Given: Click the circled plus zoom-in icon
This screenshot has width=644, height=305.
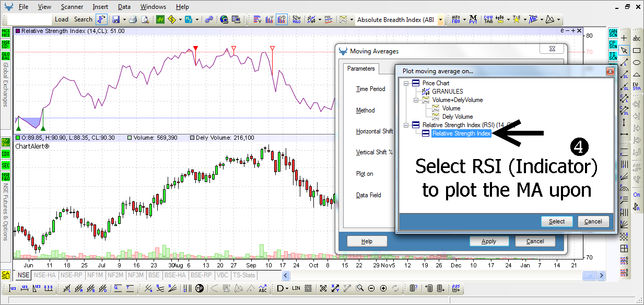Looking at the screenshot, I should coord(383,288).
